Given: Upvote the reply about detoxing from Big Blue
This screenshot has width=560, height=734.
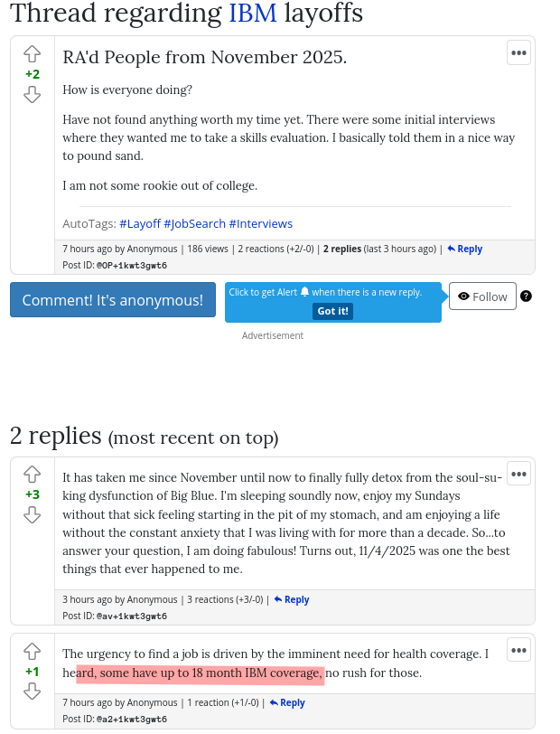Looking at the screenshot, I should 33,475.
